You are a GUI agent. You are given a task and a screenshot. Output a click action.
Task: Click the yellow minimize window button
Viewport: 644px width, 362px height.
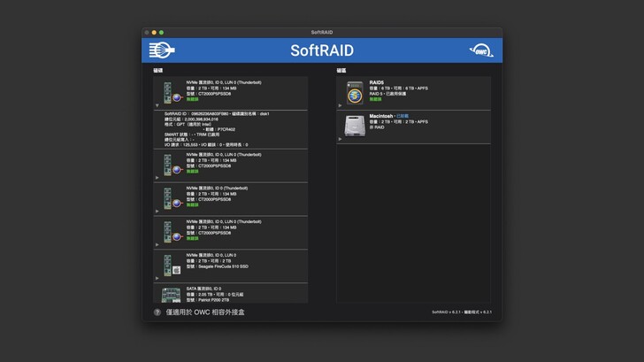tap(154, 33)
